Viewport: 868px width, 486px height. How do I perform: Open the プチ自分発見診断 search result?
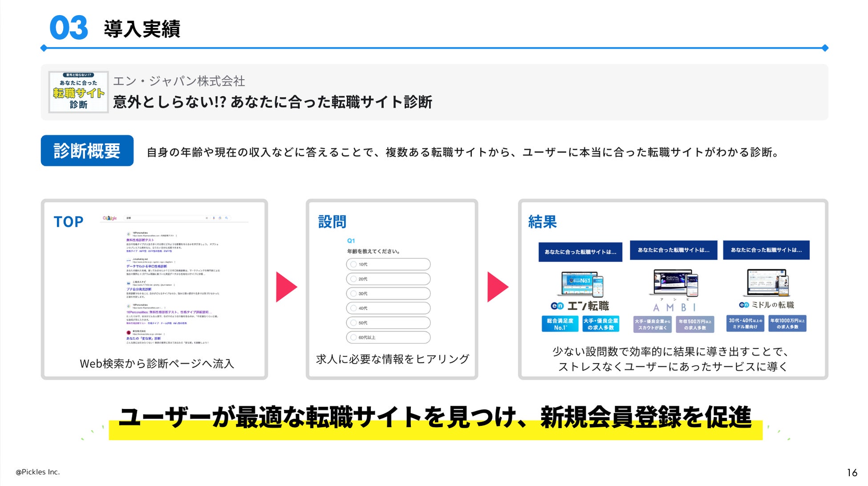pos(138,290)
